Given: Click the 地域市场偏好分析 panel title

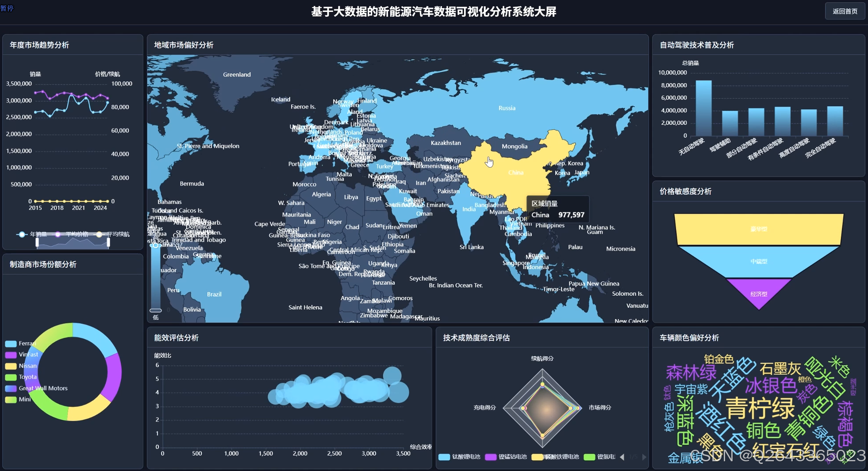Looking at the screenshot, I should click(x=184, y=45).
